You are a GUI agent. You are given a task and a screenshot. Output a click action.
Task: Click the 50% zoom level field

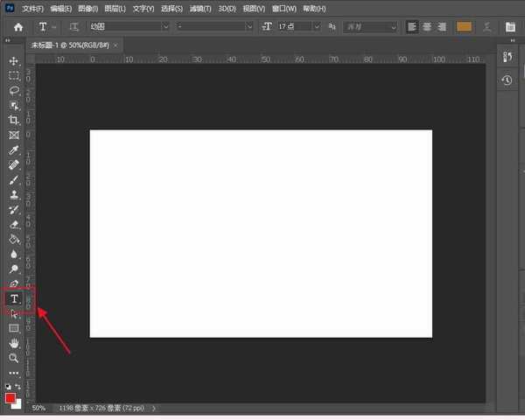click(39, 408)
